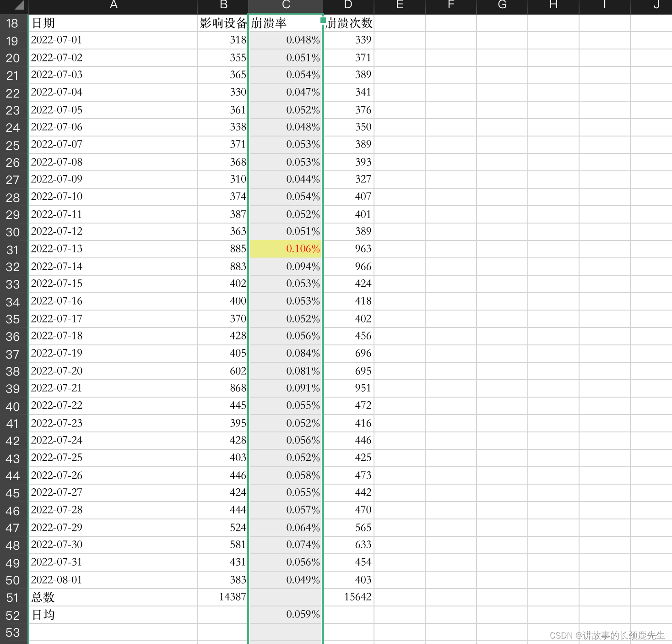Select total crashes cell 15642
The image size is (672, 644).
coord(349,597)
